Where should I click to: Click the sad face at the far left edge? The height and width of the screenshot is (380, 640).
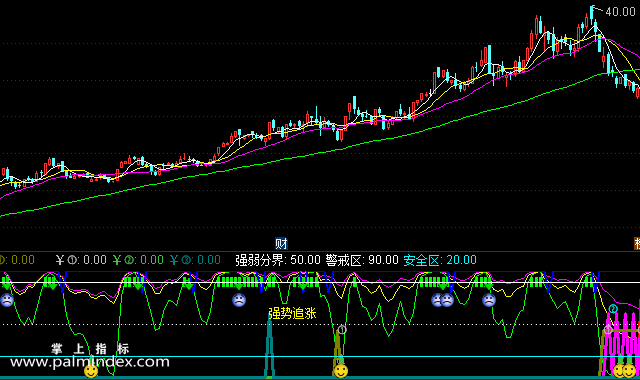(7, 300)
